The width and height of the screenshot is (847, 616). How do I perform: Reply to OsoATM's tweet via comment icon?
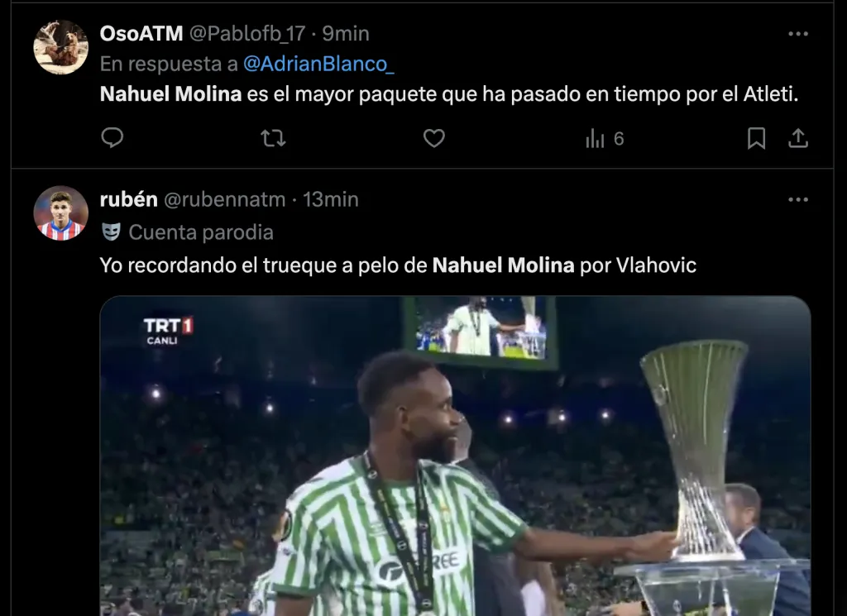112,138
